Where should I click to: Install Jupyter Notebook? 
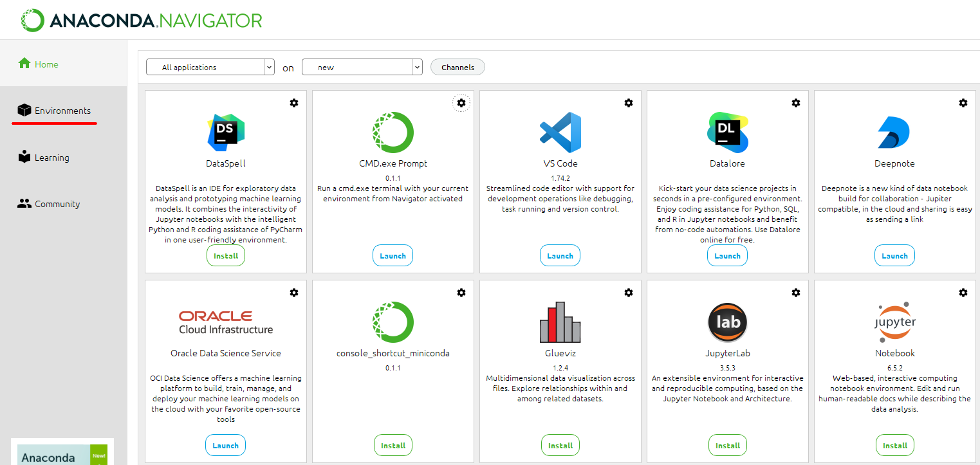coord(895,445)
